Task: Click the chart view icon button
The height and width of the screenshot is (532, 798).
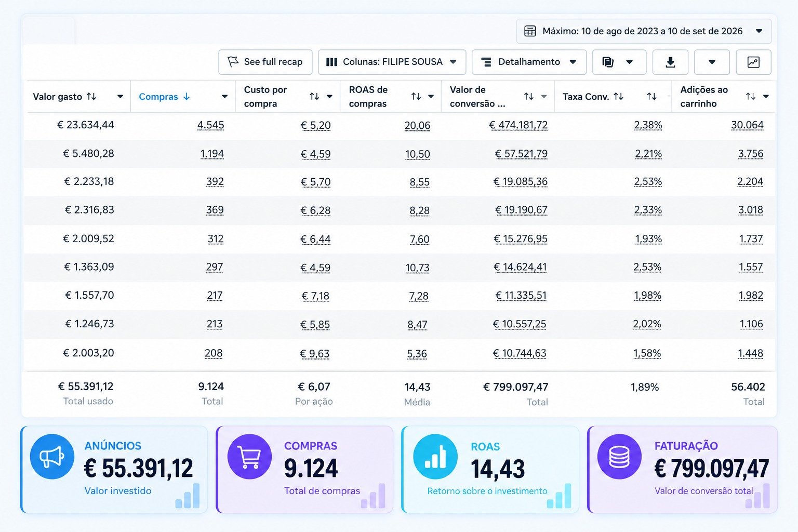Action: [x=753, y=62]
